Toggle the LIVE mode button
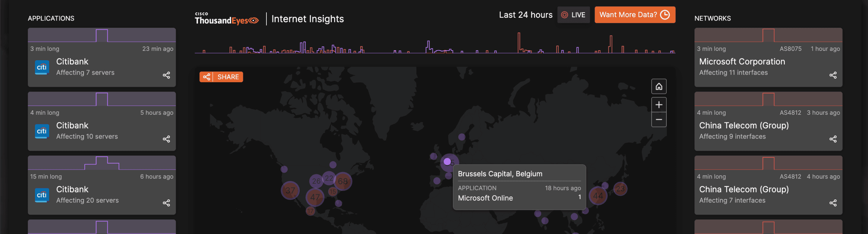The height and width of the screenshot is (234, 868). 574,15
